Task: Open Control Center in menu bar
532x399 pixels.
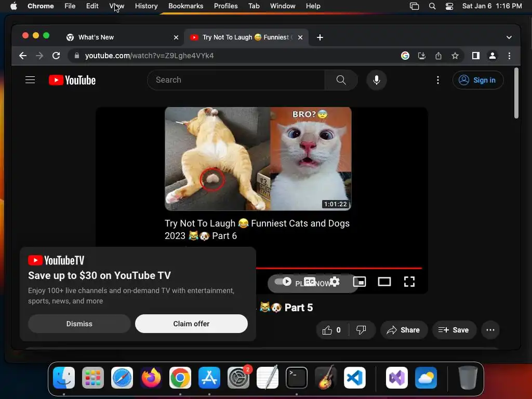Action: pos(449,6)
